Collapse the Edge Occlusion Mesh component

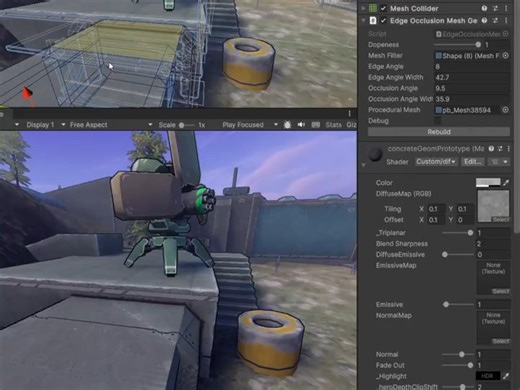coord(363,21)
